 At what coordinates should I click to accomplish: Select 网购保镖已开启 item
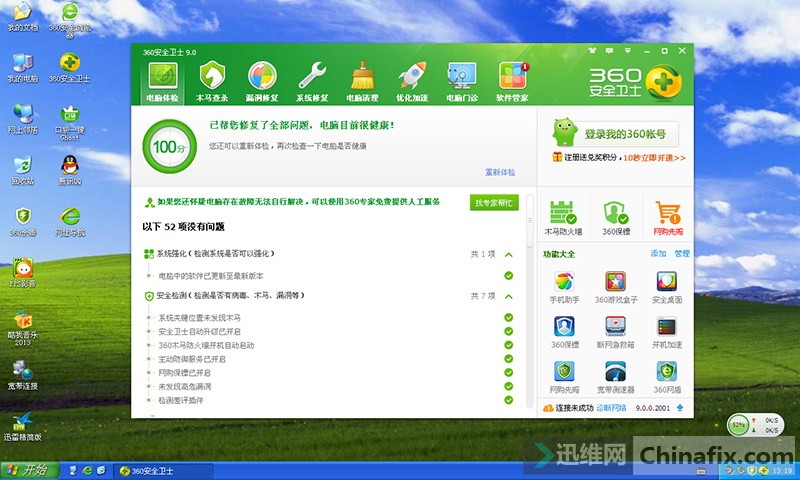point(184,373)
